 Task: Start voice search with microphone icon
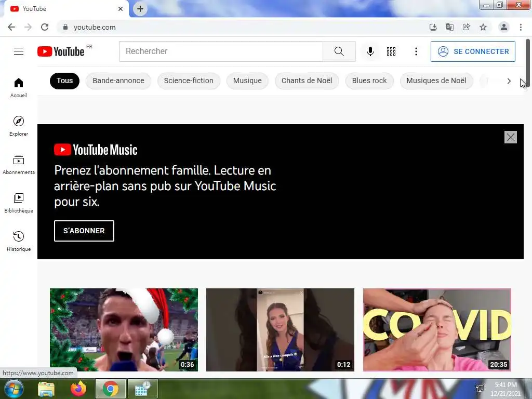370,51
